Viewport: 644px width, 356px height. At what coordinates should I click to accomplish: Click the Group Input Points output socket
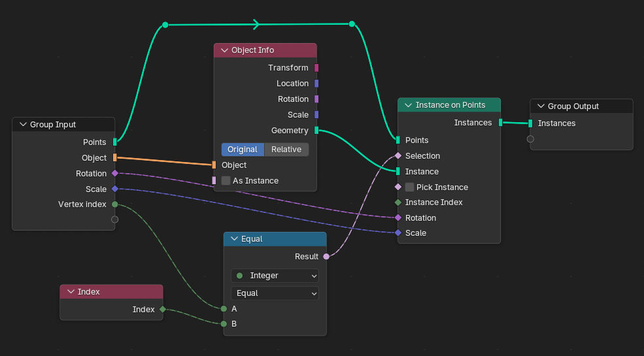(115, 142)
